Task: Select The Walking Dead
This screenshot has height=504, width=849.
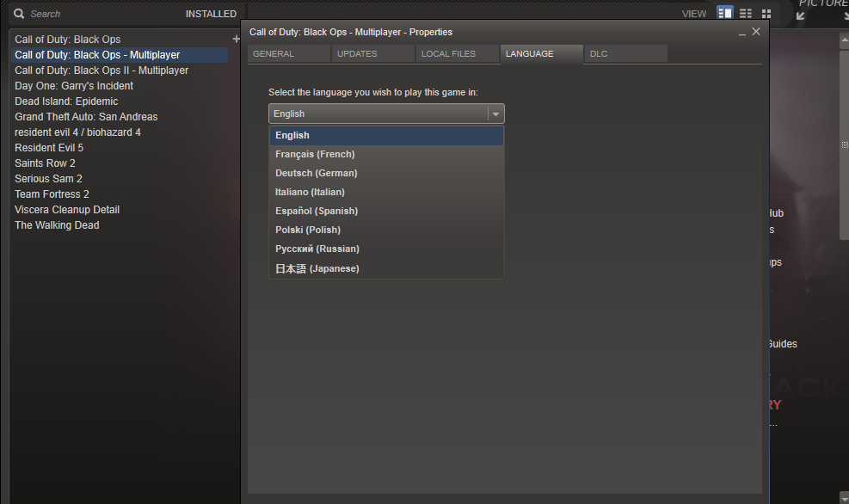Action: 120,225
